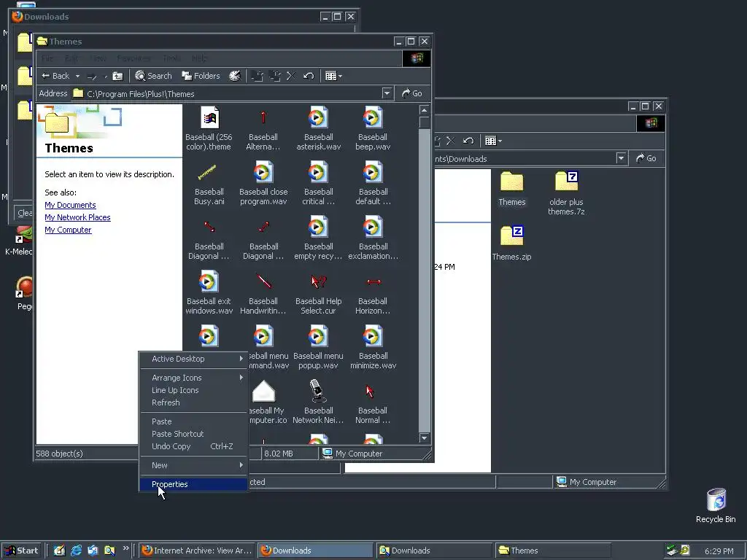
Task: Select the Baseball Busy.ani file
Action: tap(209, 183)
